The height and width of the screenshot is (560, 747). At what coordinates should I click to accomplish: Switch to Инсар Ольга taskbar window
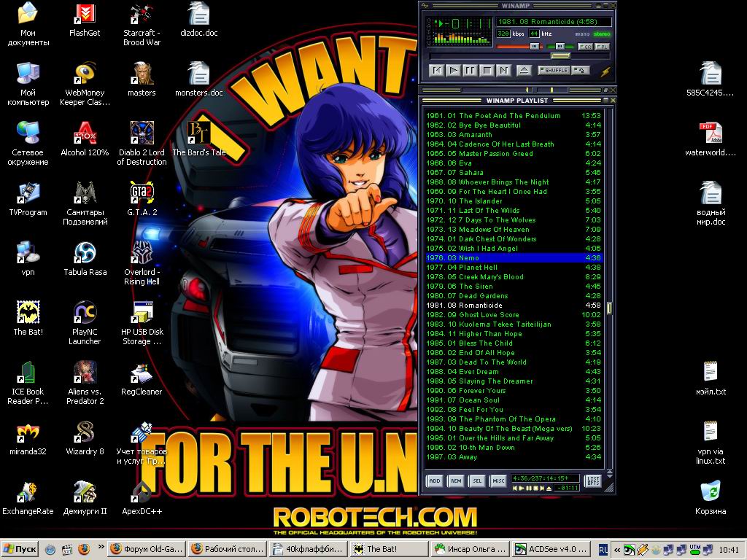[470, 549]
